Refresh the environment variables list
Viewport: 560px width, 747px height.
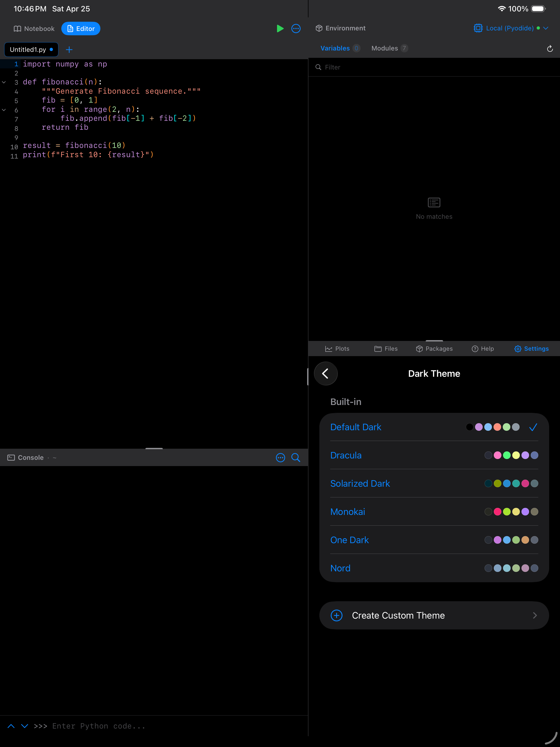click(x=549, y=49)
